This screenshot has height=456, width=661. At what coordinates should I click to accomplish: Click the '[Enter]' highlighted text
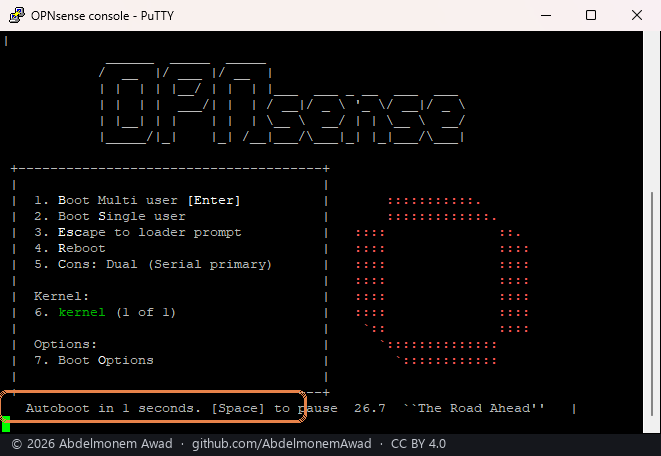click(x=214, y=200)
